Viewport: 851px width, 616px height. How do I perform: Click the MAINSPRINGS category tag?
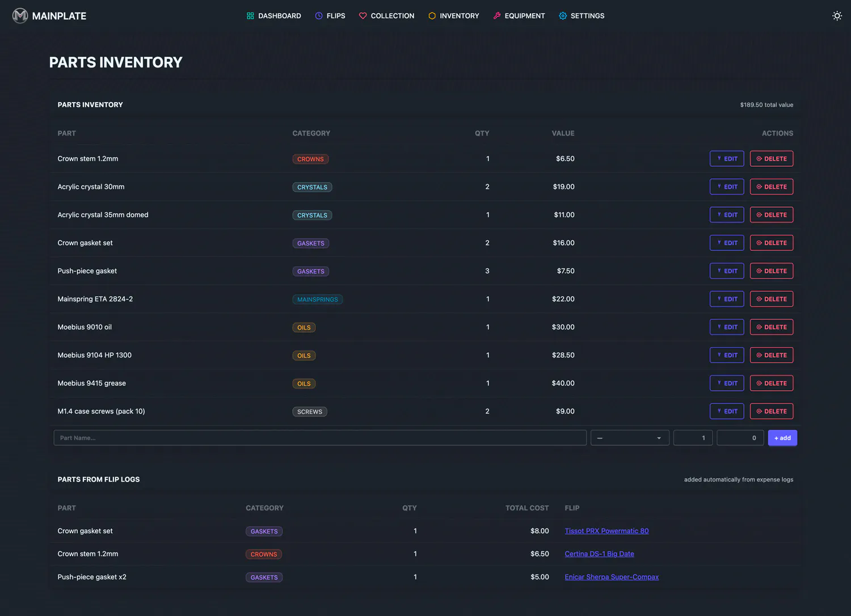click(318, 299)
